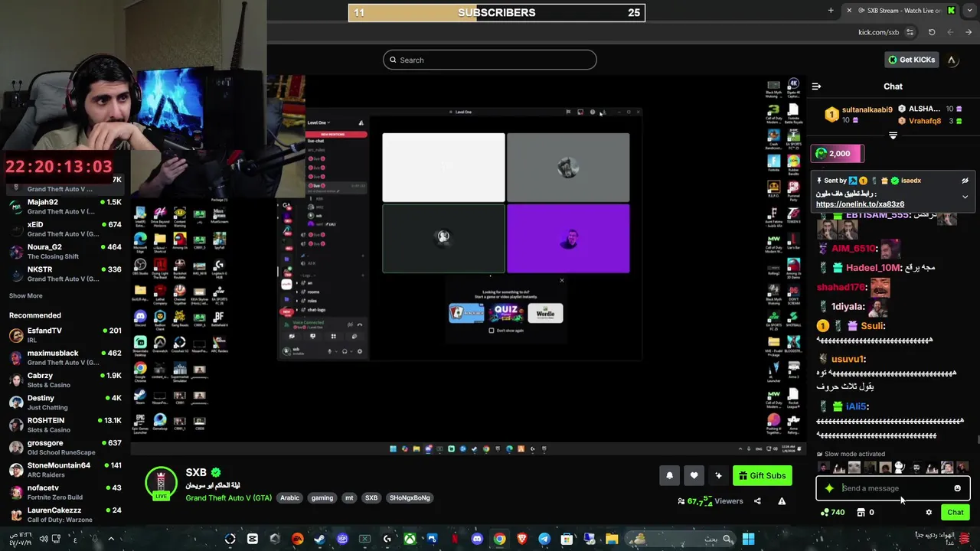Click the Gift Subs button
Viewport: 980px width, 551px height.
pyautogui.click(x=762, y=475)
